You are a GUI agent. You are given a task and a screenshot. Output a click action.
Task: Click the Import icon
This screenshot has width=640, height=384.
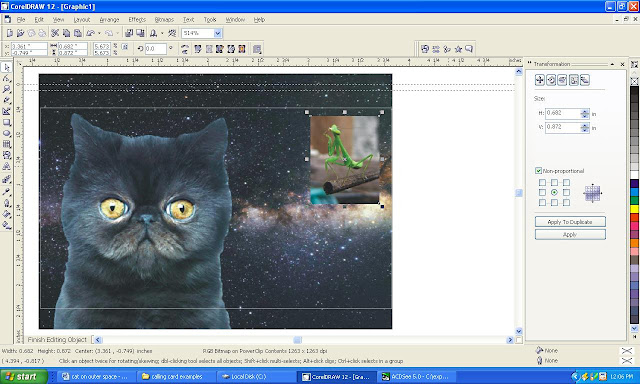(129, 33)
